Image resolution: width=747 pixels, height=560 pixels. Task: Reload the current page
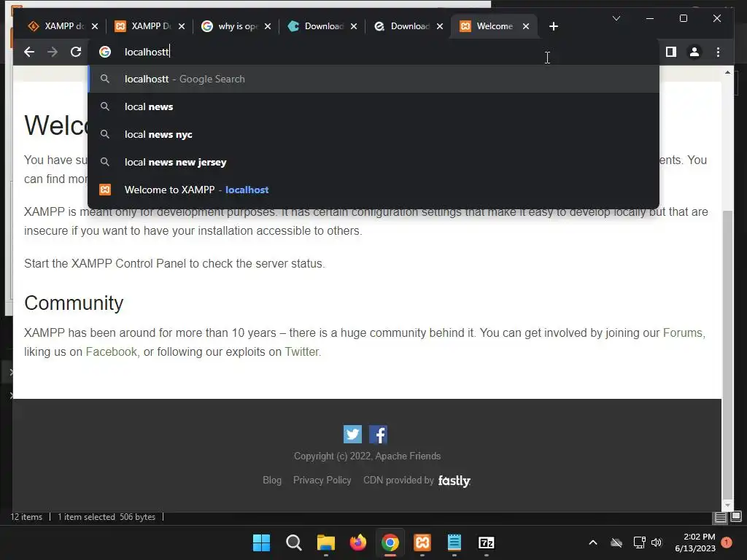[x=76, y=52]
